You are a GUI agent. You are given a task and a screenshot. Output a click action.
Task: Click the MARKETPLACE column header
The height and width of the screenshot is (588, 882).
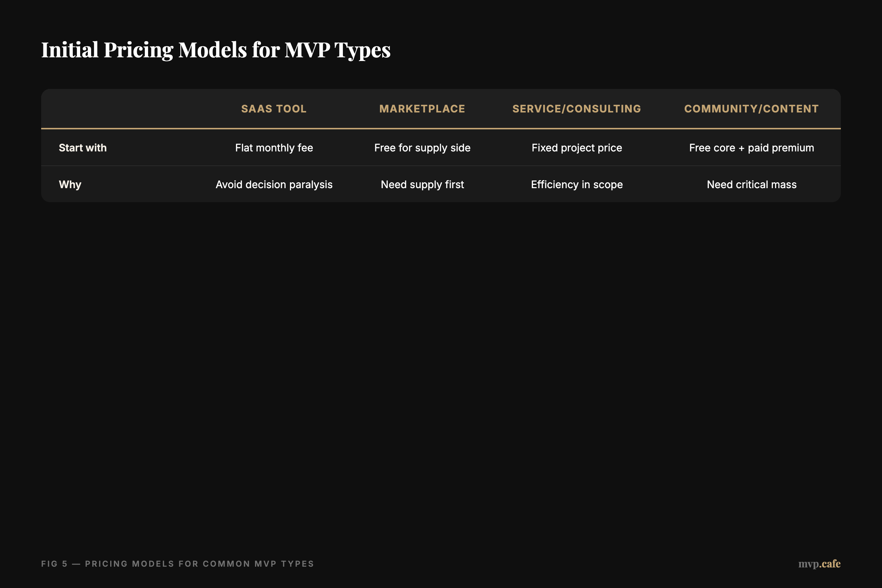tap(422, 108)
